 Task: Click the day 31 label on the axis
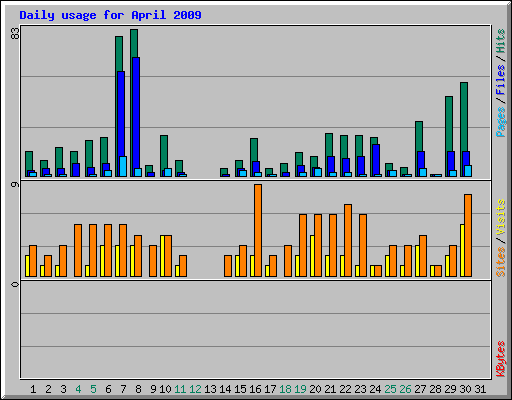[480, 389]
